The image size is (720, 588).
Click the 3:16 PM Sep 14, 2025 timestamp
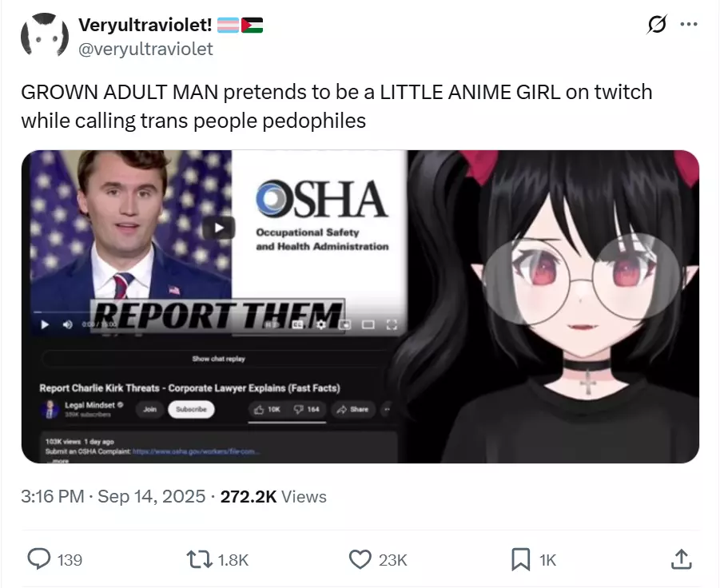point(113,496)
